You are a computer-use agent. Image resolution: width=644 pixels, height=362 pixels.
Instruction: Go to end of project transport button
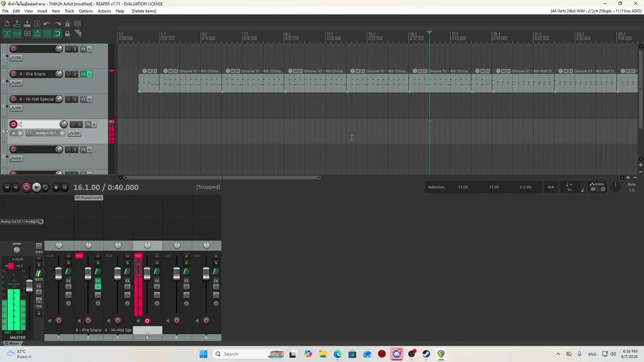pos(16,187)
